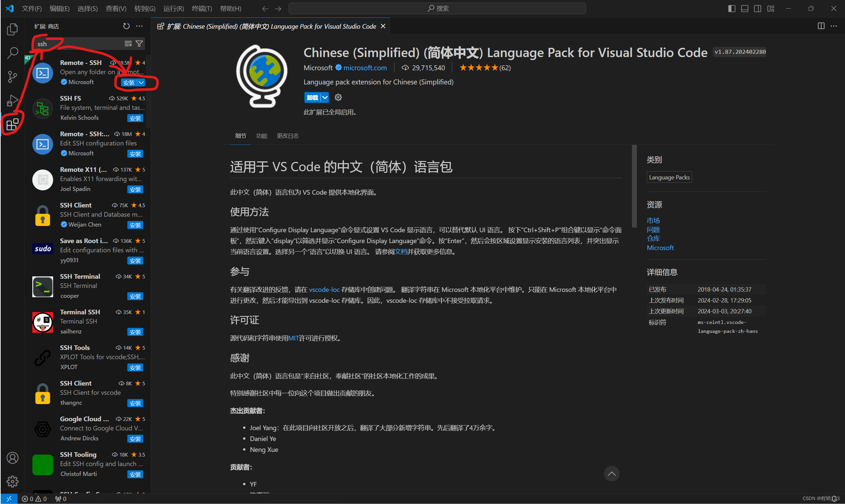
Task: Toggle bottom panel layout icon
Action: click(x=744, y=9)
